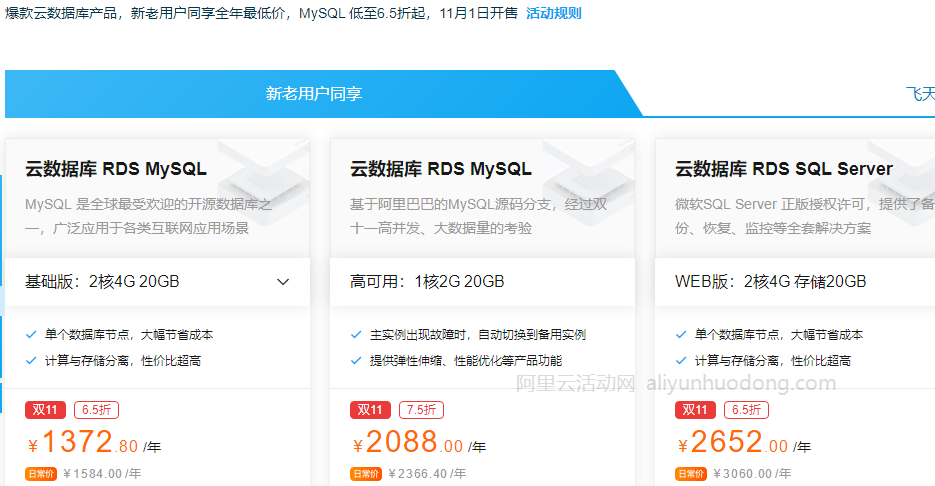This screenshot has height=486, width=935.
Task: Open the 云数据库 RDS SQL Server card title
Action: tap(783, 169)
